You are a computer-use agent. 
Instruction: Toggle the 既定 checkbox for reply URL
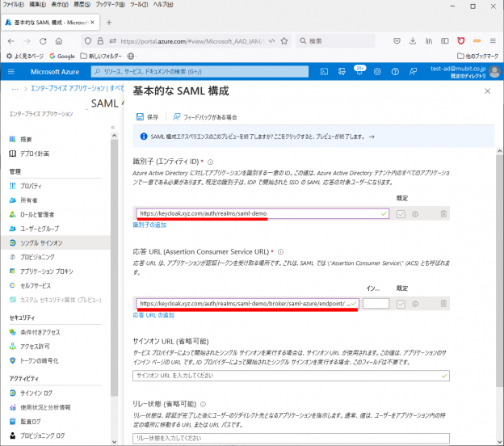click(401, 304)
